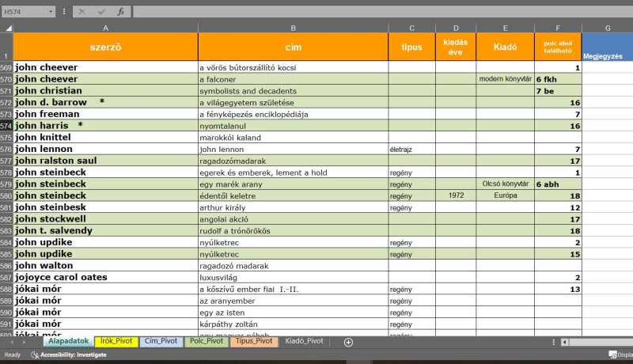The height and width of the screenshot is (364, 633).
Task: Select cell john walton
Action: coord(105,266)
